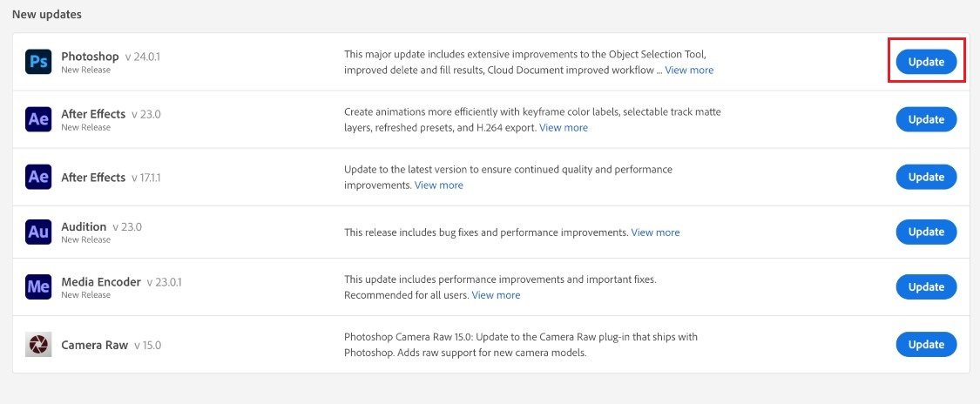
Task: Open View more link for Audition
Action: tap(655, 232)
